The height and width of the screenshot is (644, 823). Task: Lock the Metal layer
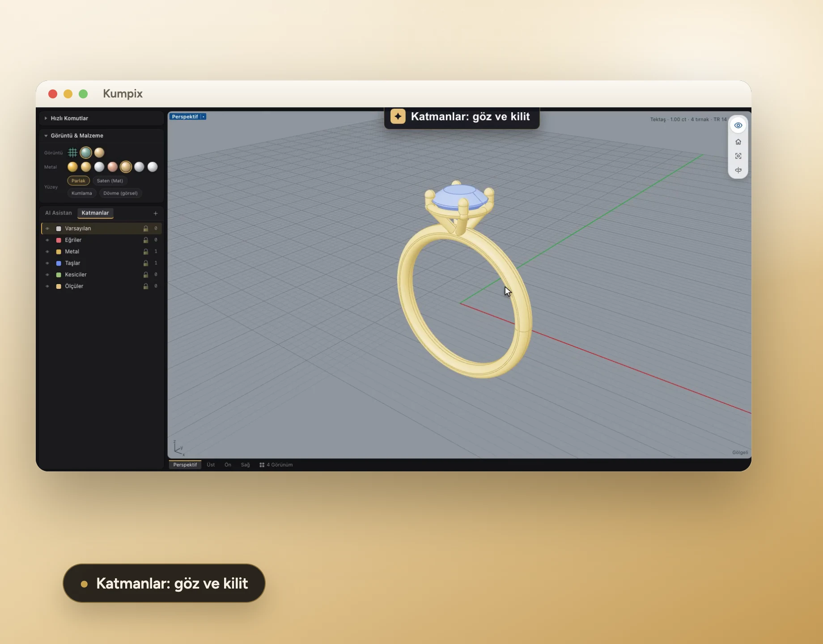(x=145, y=252)
